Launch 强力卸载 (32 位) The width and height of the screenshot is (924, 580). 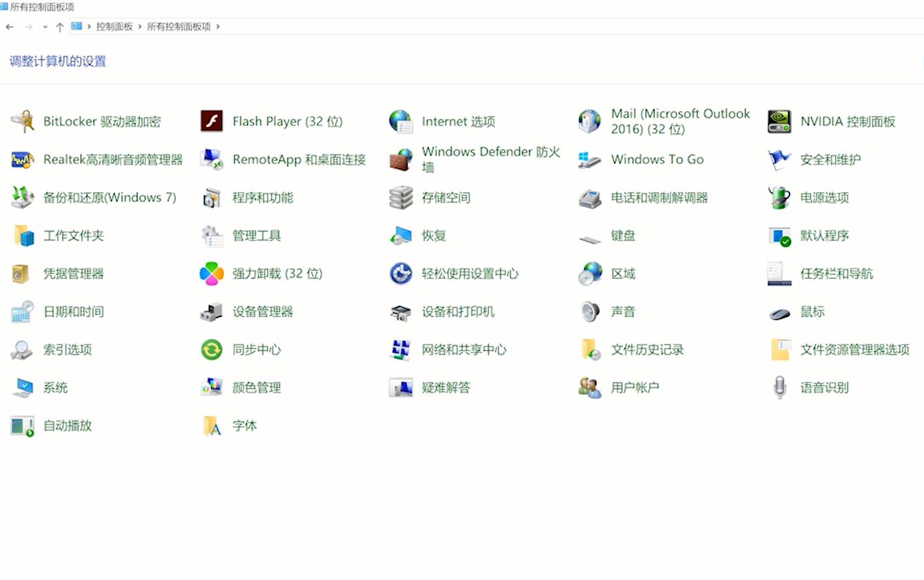(x=277, y=274)
